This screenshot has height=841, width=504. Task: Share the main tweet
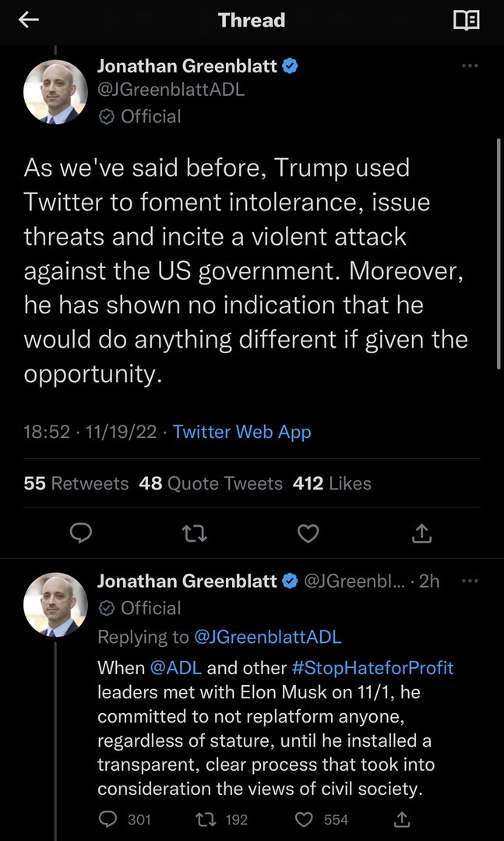(x=421, y=533)
